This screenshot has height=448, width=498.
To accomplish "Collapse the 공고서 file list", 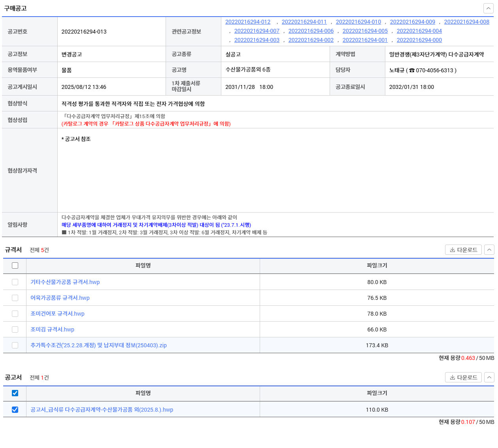I will 489,377.
